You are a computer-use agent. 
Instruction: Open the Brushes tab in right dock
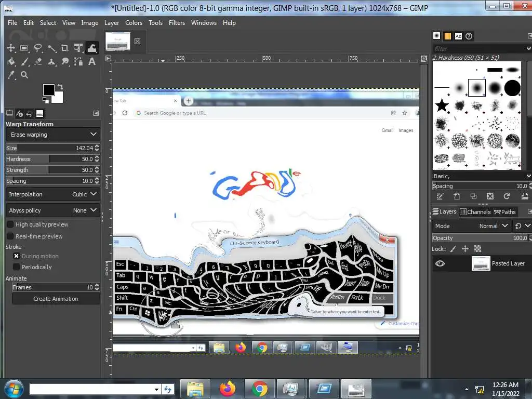click(436, 36)
